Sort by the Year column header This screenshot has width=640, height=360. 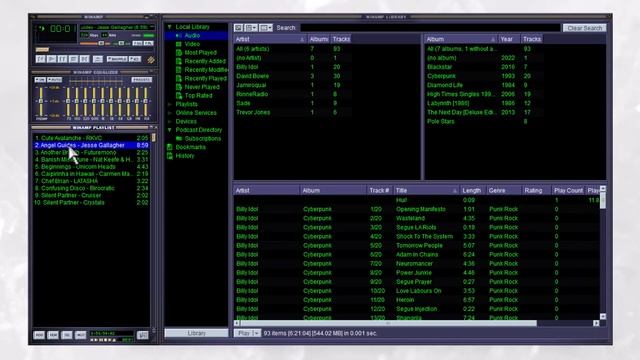coord(509,39)
